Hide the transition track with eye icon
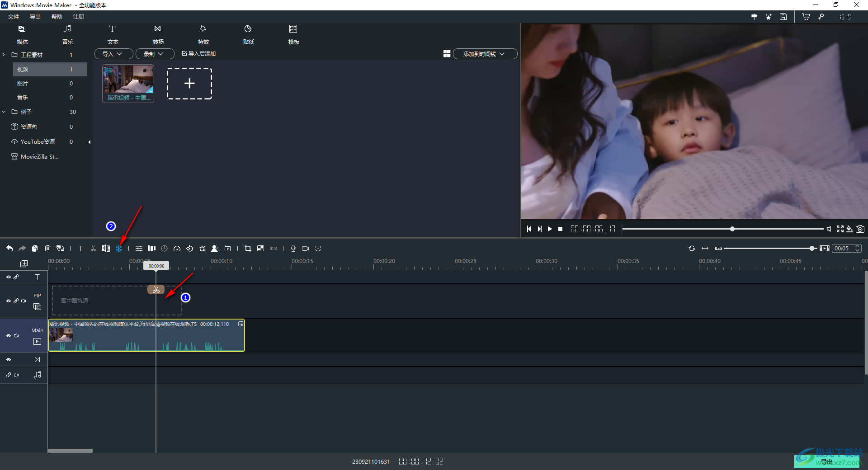Screen dimensions: 868x470 (8, 360)
